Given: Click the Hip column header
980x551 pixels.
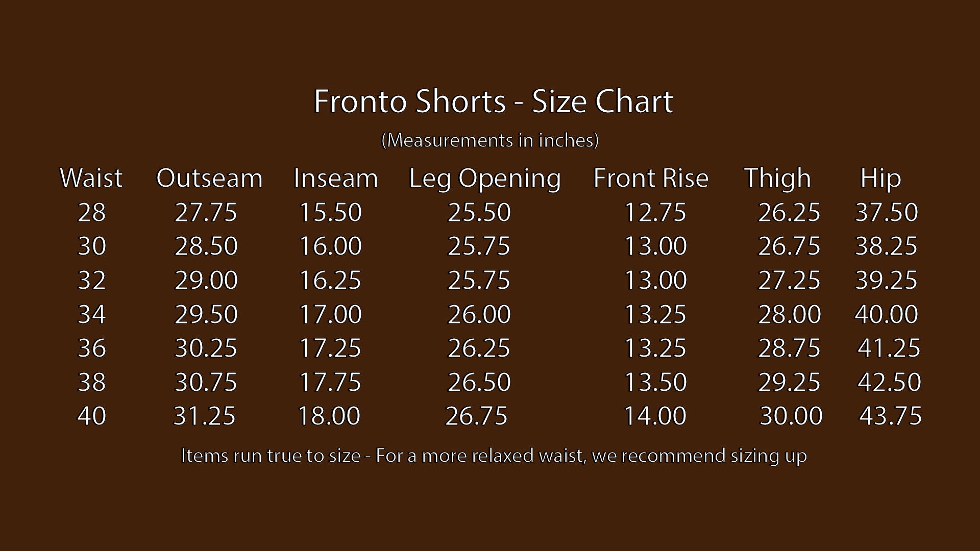Looking at the screenshot, I should (x=880, y=178).
